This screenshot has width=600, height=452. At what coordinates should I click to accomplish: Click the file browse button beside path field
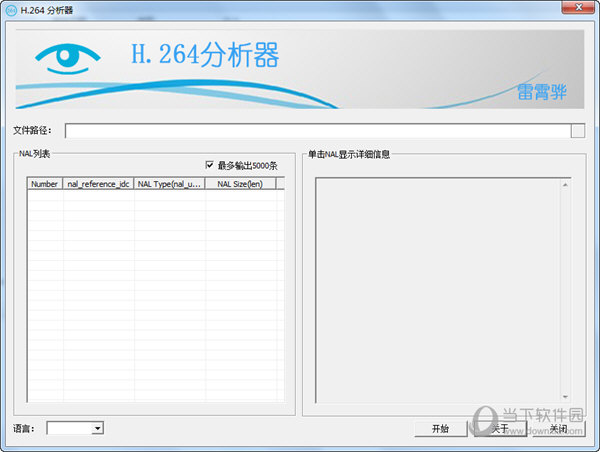click(578, 131)
